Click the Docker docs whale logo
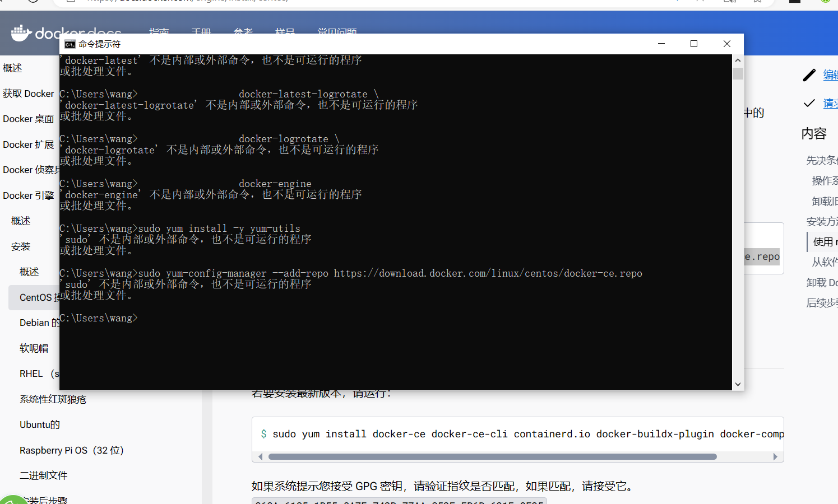 tap(21, 33)
